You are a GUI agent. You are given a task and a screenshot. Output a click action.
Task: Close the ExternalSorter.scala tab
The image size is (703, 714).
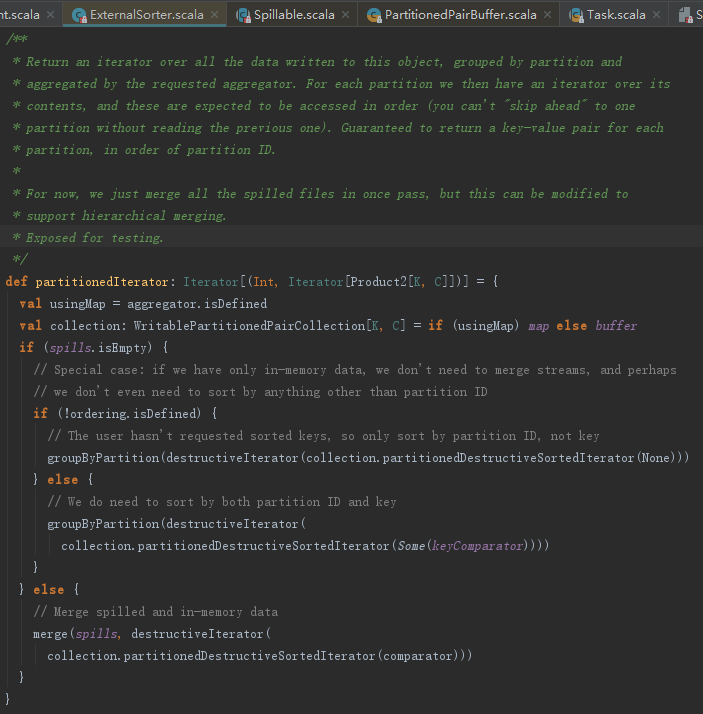[x=214, y=15]
